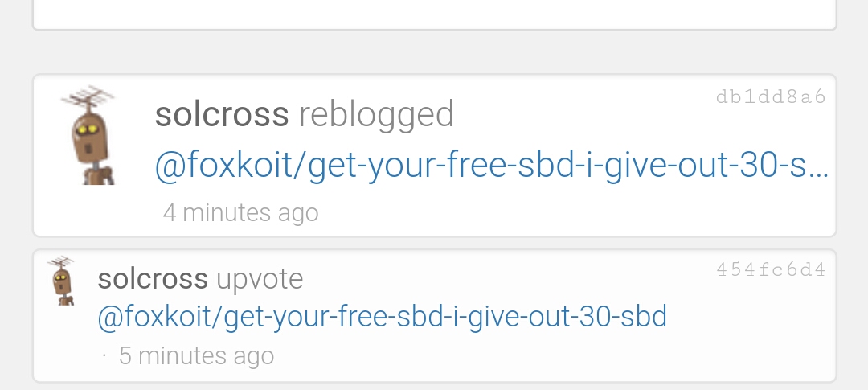Click the dot separator before "5 minutes ago"

104,356
